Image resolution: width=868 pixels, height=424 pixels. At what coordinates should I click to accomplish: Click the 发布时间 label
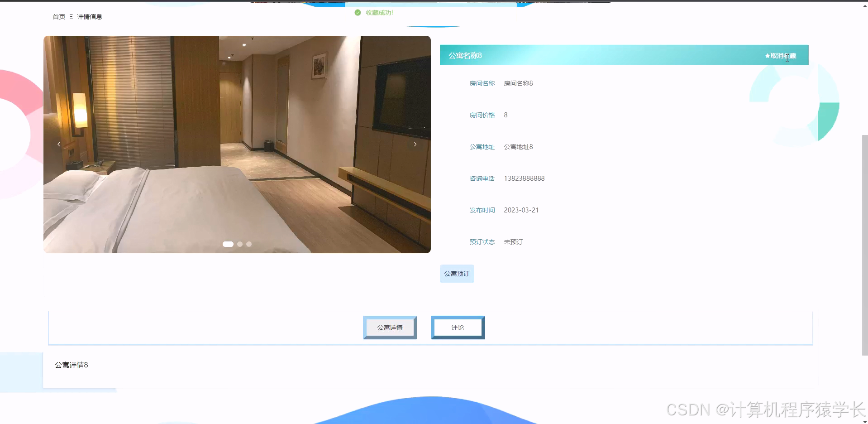482,210
